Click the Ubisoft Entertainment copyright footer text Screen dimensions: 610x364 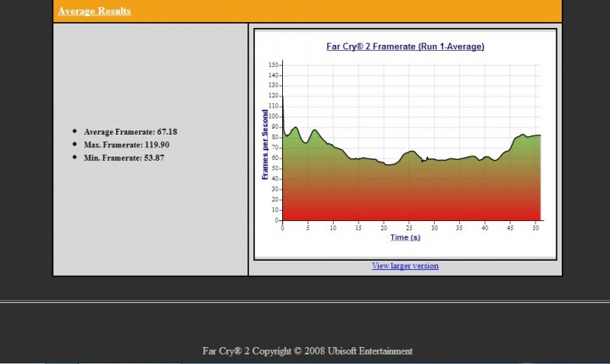308,351
